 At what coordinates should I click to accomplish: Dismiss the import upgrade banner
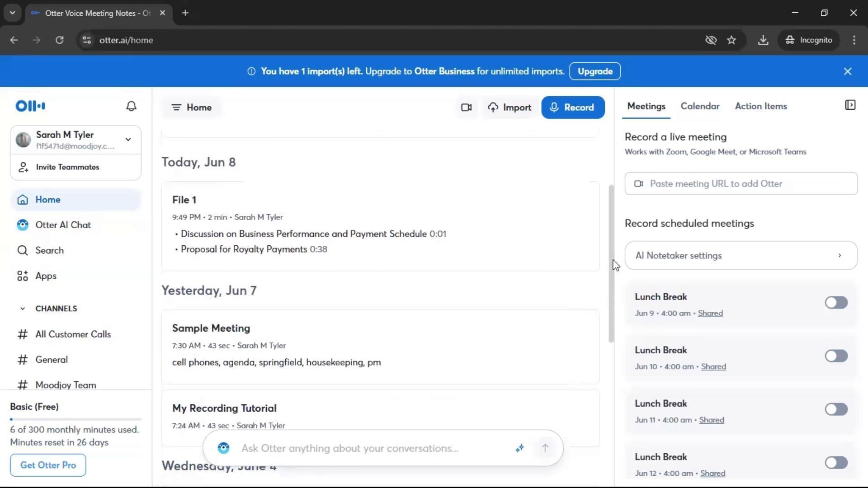(848, 71)
